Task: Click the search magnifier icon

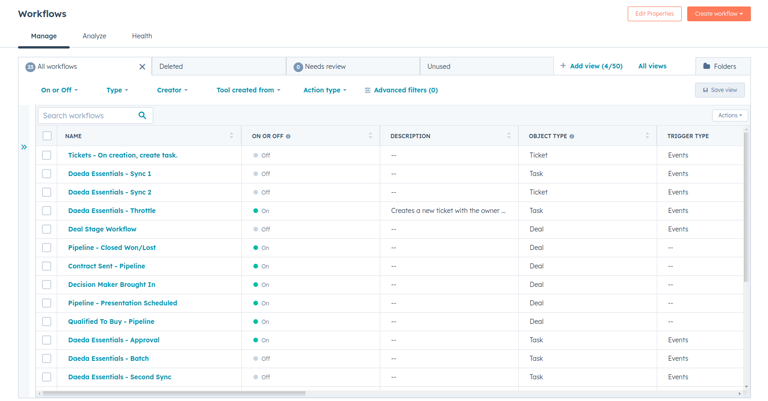Action: pos(142,116)
